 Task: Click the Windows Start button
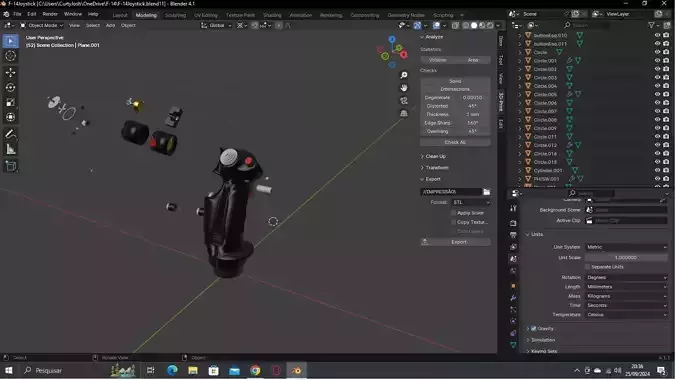click(x=9, y=371)
